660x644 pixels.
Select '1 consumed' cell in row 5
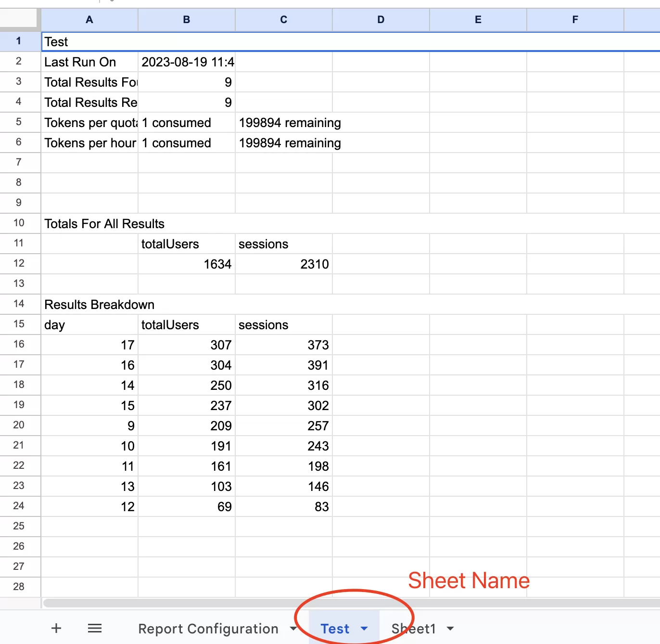click(187, 123)
